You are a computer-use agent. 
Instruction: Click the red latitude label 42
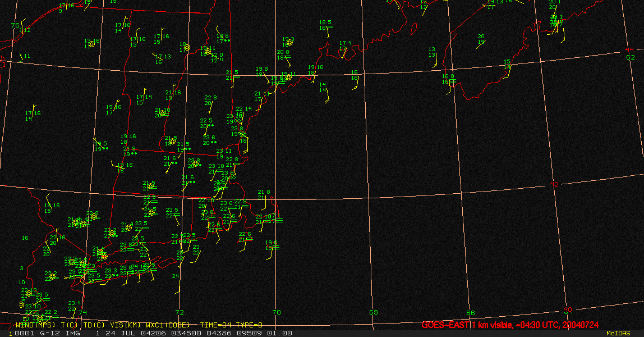pyautogui.click(x=554, y=184)
